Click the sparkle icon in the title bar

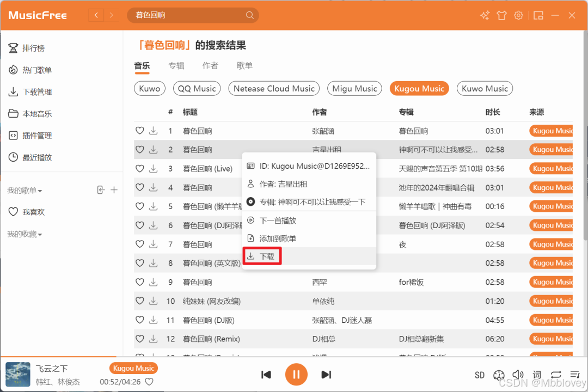coord(485,15)
